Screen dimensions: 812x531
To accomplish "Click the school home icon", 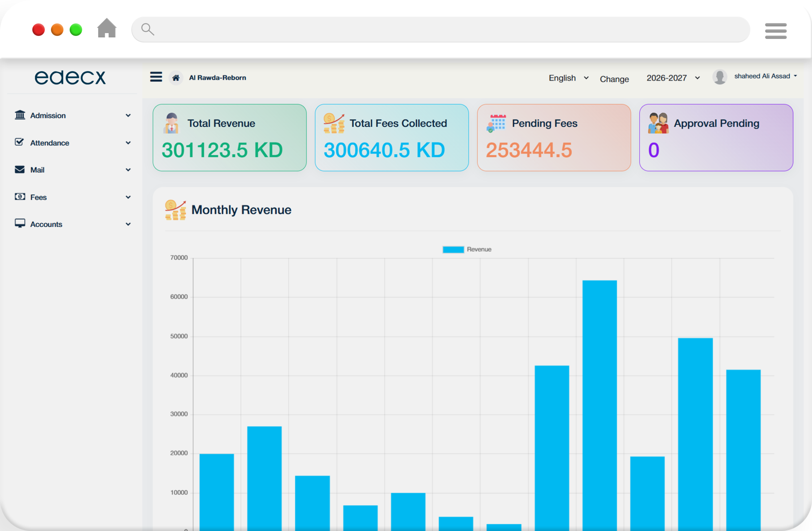I will tap(176, 78).
